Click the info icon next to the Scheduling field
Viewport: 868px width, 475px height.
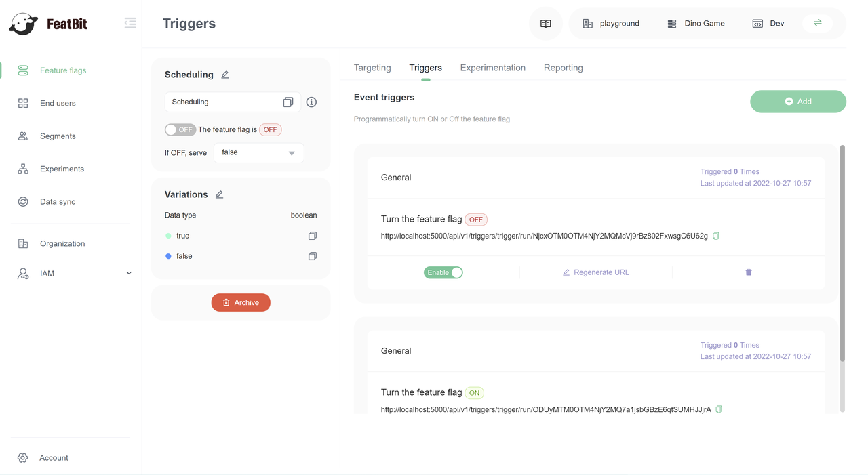311,102
